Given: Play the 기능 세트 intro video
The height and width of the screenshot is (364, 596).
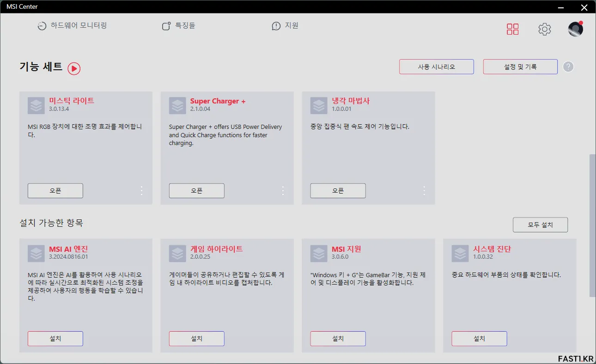Looking at the screenshot, I should [x=74, y=68].
